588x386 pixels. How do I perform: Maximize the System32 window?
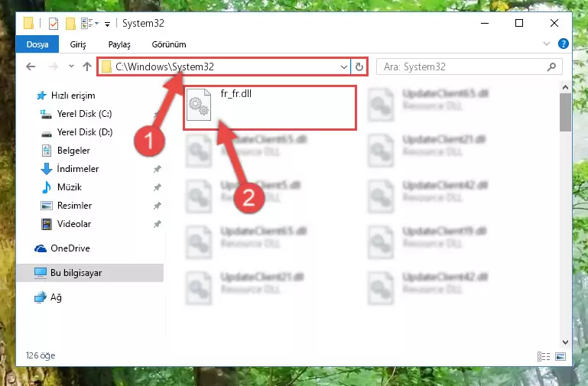point(519,23)
